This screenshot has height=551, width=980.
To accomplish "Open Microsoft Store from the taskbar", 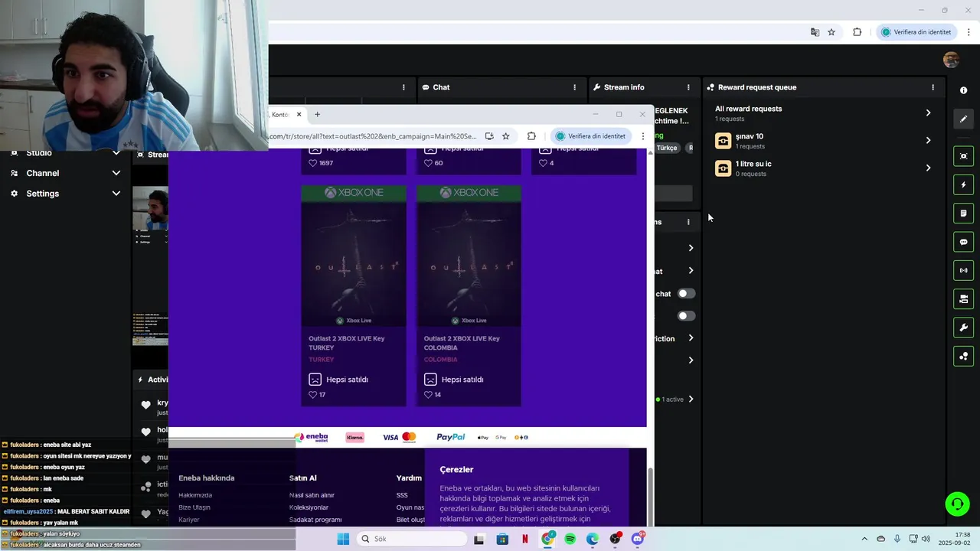I will click(x=502, y=539).
